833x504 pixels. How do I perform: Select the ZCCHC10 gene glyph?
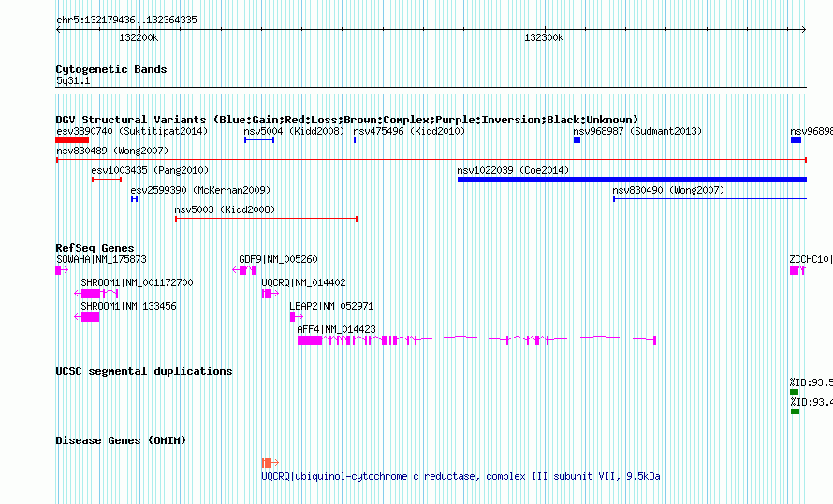797,270
